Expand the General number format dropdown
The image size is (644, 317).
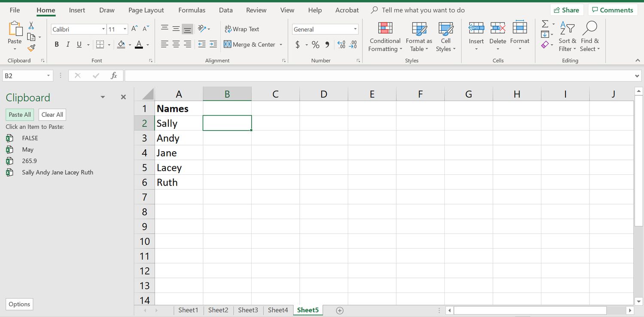pos(355,29)
